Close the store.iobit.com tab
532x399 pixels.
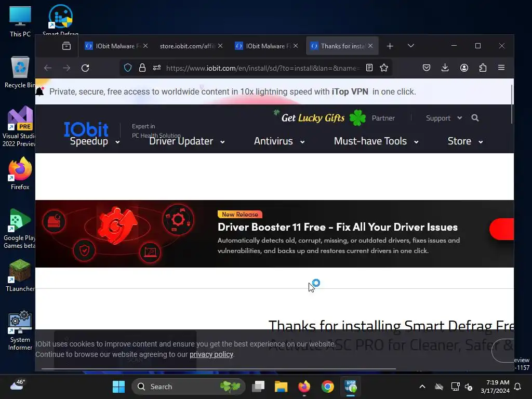(x=220, y=46)
